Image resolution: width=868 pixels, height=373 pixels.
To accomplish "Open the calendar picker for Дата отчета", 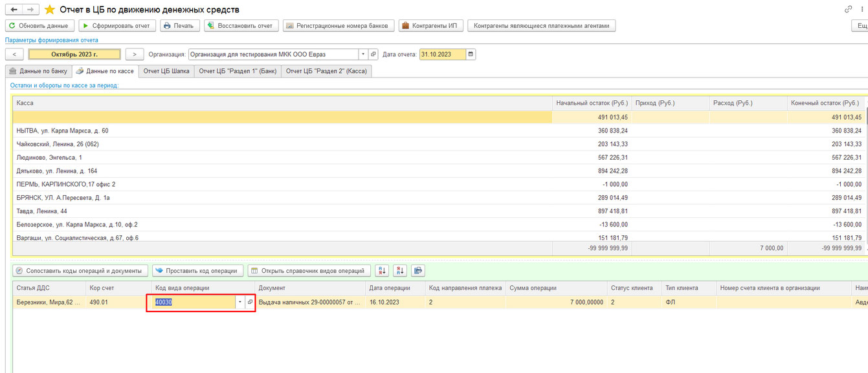I will click(471, 54).
